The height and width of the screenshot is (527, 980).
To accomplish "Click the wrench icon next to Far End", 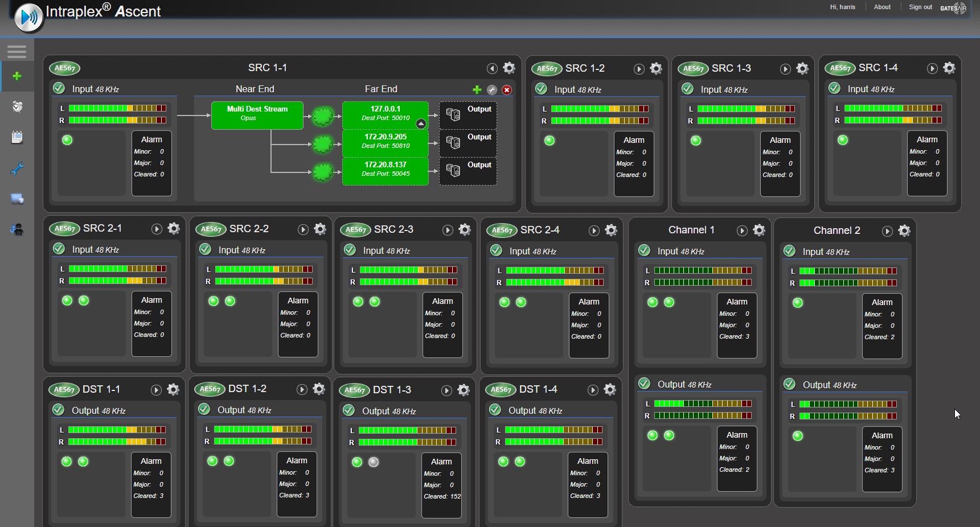I will (492, 90).
